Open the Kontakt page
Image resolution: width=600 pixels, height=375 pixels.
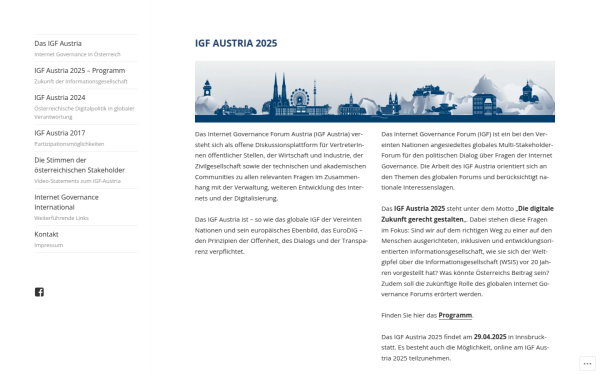pos(46,234)
